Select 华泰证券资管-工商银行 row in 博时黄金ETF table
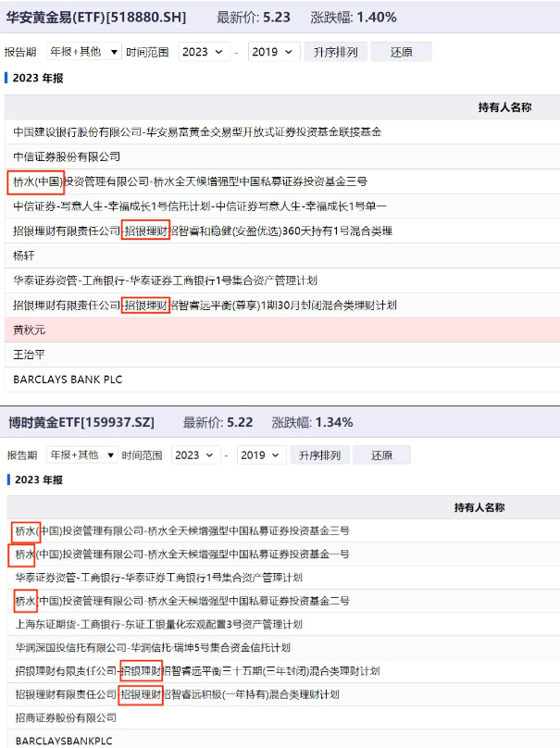 pyautogui.click(x=283, y=578)
